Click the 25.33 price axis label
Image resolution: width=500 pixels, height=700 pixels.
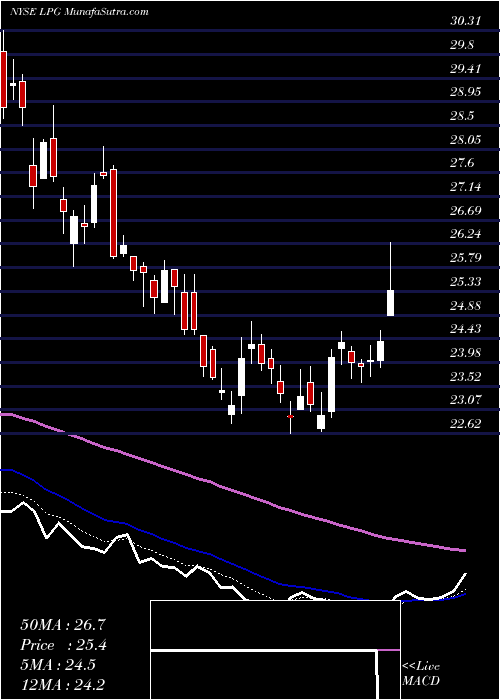(x=465, y=281)
